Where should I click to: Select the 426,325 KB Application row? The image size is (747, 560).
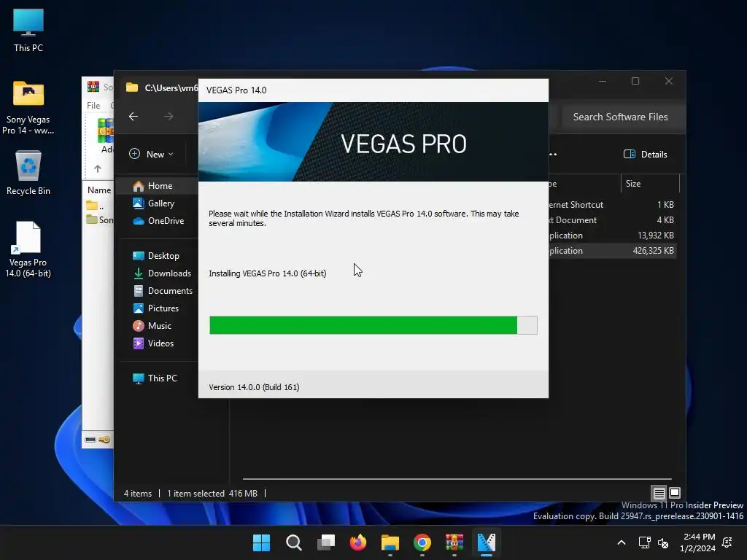613,251
